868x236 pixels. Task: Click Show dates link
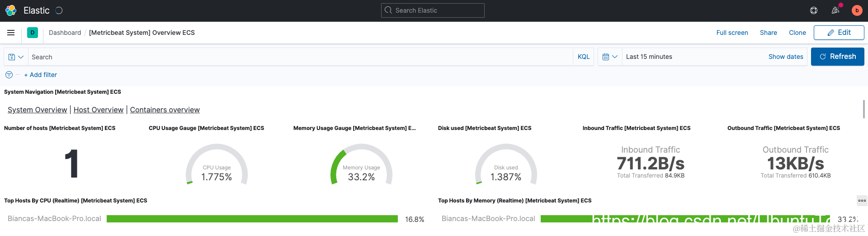pos(786,57)
